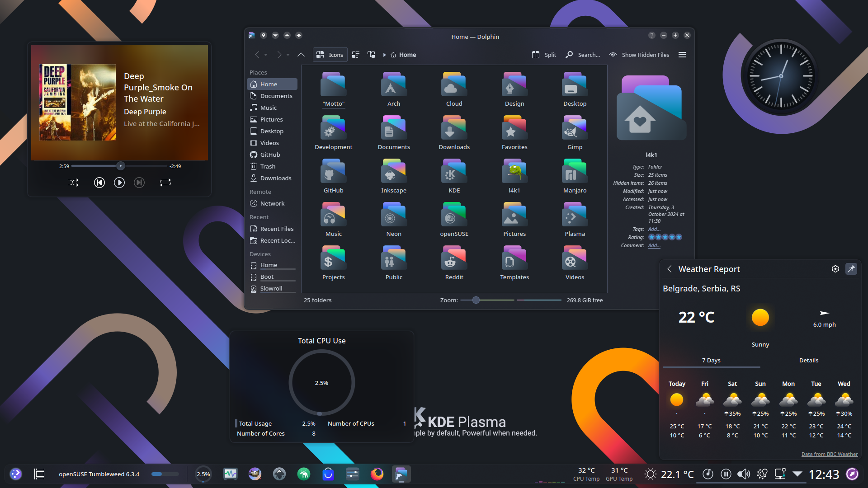Viewport: 868px width, 488px height.
Task: Toggle repeat in the media player
Action: point(165,183)
